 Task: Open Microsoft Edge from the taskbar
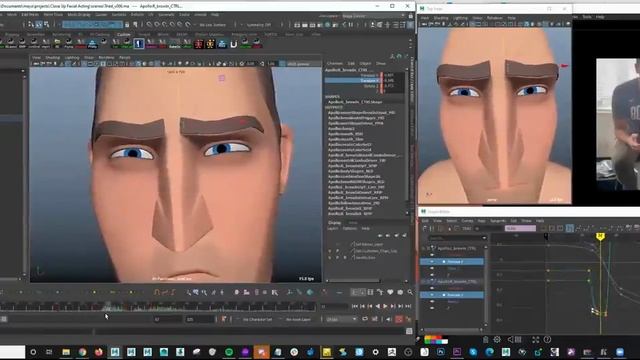pos(489,352)
